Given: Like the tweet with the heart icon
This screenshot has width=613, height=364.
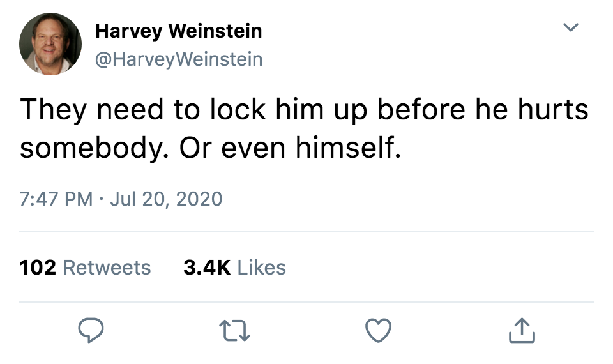Looking at the screenshot, I should click(x=377, y=330).
